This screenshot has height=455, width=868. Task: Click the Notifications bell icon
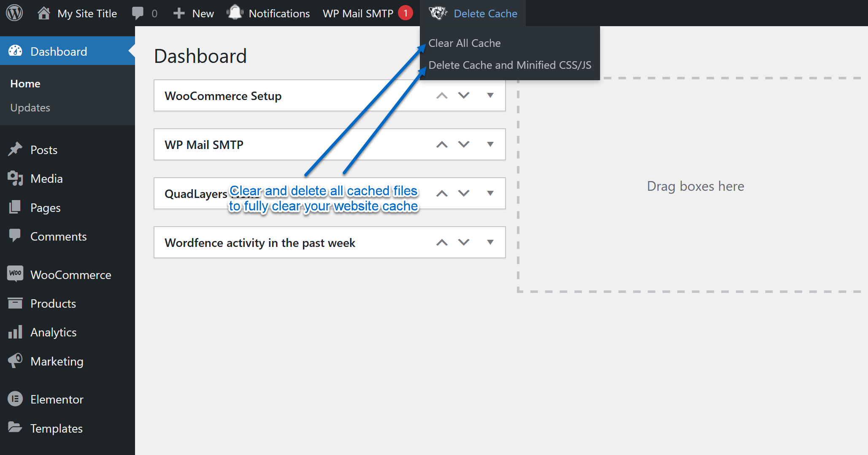click(235, 13)
